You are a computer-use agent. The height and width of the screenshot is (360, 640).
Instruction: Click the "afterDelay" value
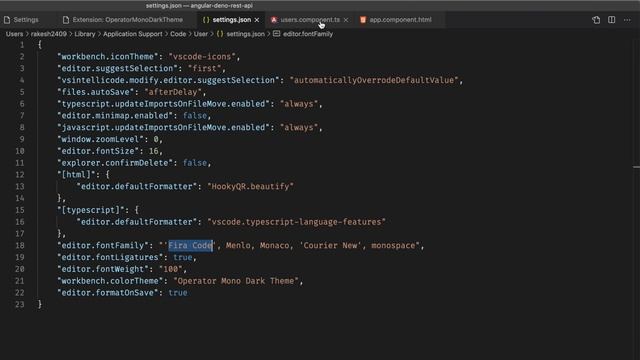(x=173, y=92)
